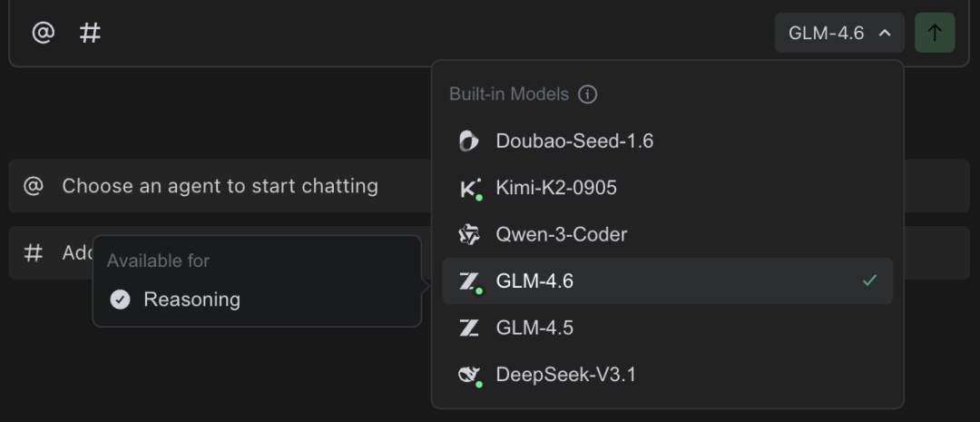Click Choose an agent to start chatting
The image size is (980, 422).
tap(220, 186)
